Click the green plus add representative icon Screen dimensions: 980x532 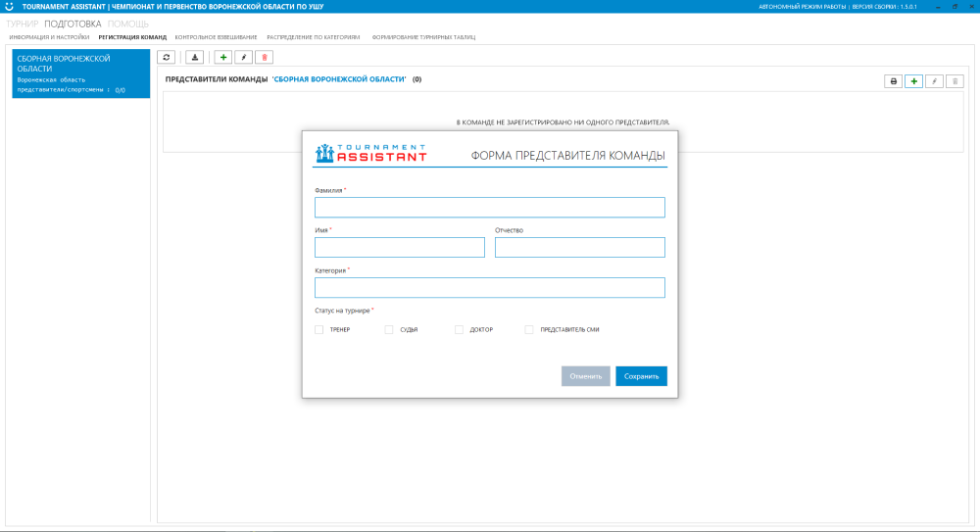913,81
